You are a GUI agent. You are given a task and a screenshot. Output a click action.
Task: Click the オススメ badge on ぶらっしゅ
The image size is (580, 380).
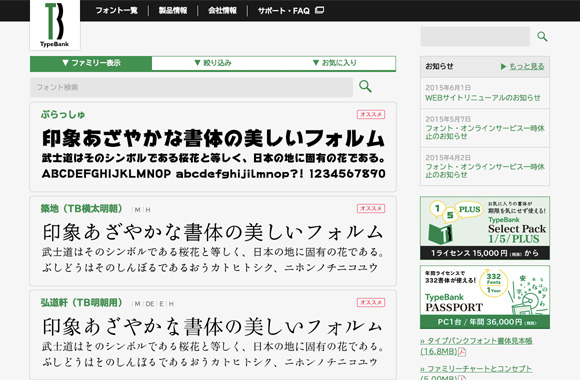pos(371,114)
